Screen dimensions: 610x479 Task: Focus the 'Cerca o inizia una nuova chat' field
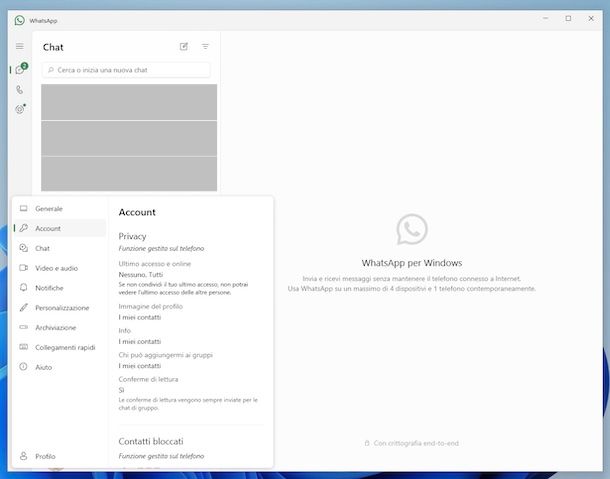(126, 70)
